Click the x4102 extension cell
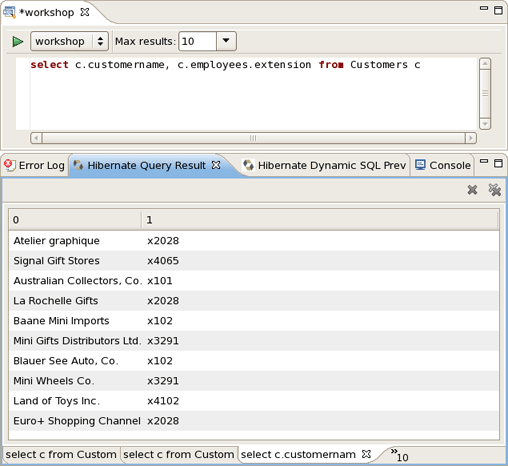508x466 pixels. tap(163, 401)
